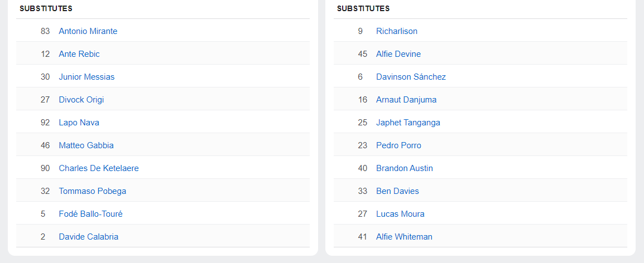644x263 pixels.
Task: Open Charles De Ketelaere link
Action: pos(98,168)
